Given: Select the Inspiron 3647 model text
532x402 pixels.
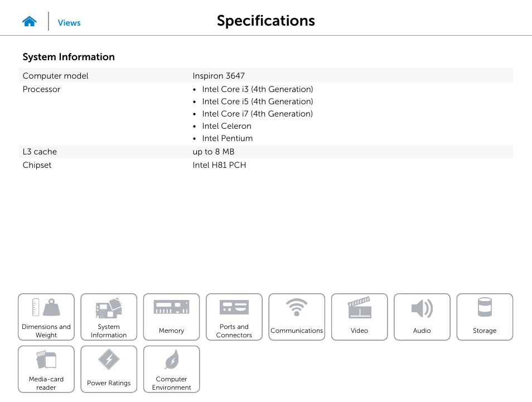Looking at the screenshot, I should (x=219, y=76).
